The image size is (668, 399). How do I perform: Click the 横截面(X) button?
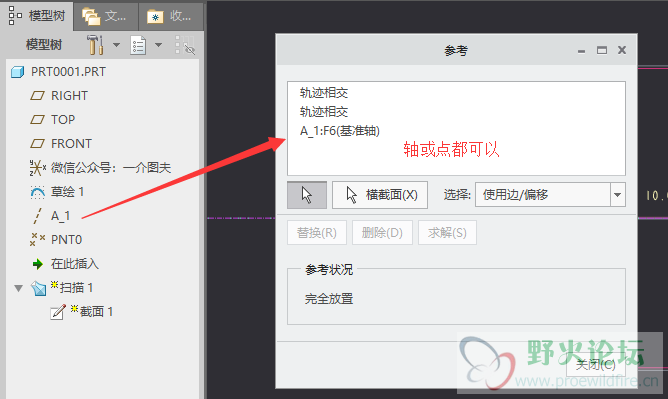click(380, 195)
